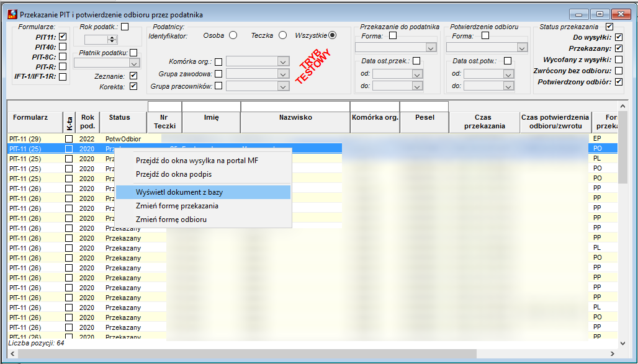Uncheck the Przekazany status checkbox
The image size is (638, 364).
(x=619, y=48)
